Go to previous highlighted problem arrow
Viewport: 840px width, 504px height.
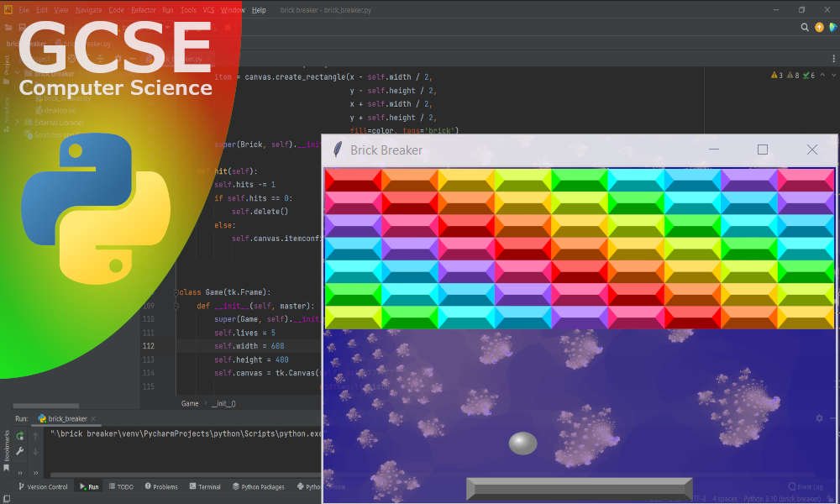click(x=822, y=76)
